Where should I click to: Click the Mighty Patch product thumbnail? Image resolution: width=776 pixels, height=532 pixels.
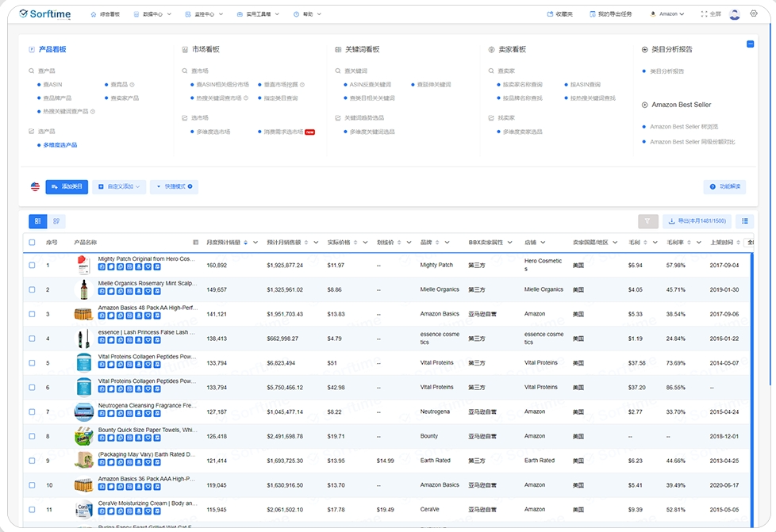(83, 265)
